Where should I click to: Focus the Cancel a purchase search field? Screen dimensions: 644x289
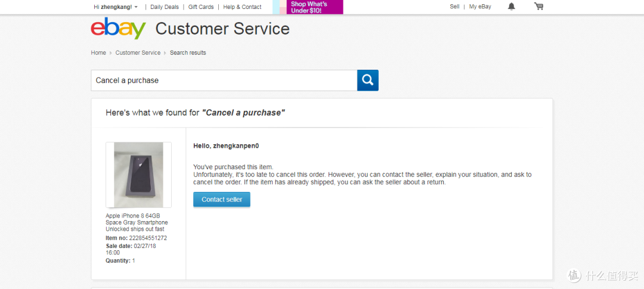pos(224,80)
